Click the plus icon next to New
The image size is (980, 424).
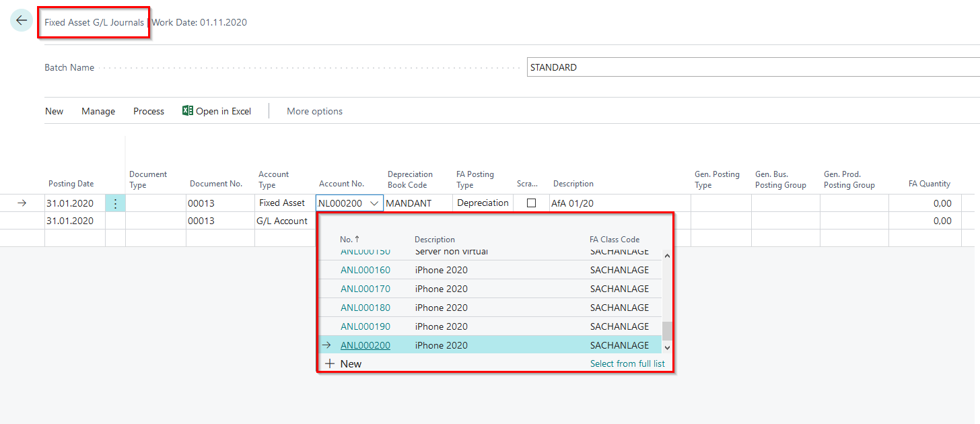[x=330, y=363]
